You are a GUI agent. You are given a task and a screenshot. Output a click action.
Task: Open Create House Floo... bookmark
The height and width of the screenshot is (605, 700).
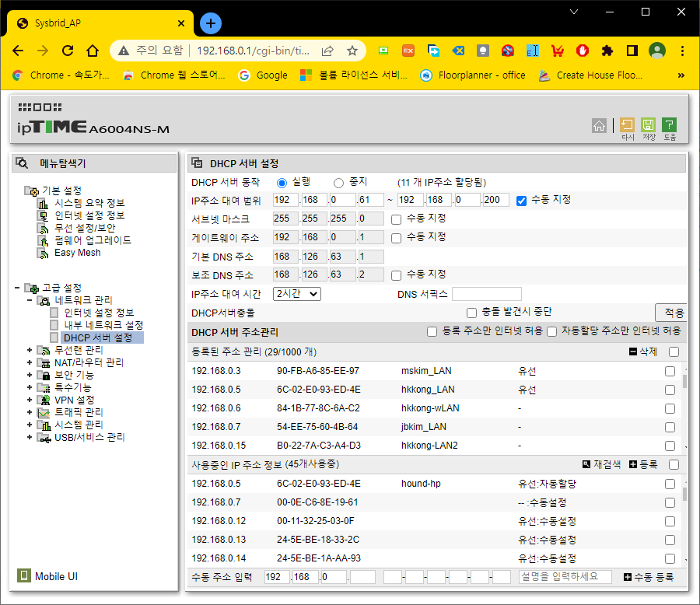590,75
